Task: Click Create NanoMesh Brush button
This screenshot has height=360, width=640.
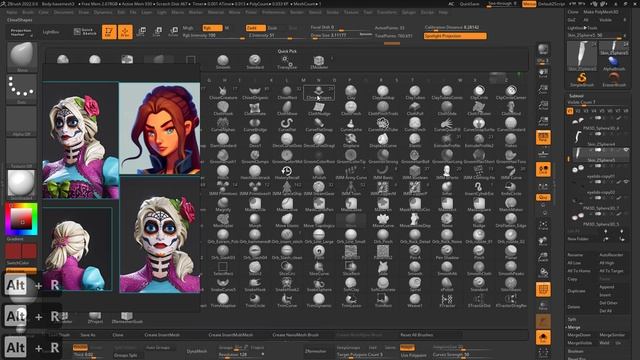Action: click(x=296, y=335)
